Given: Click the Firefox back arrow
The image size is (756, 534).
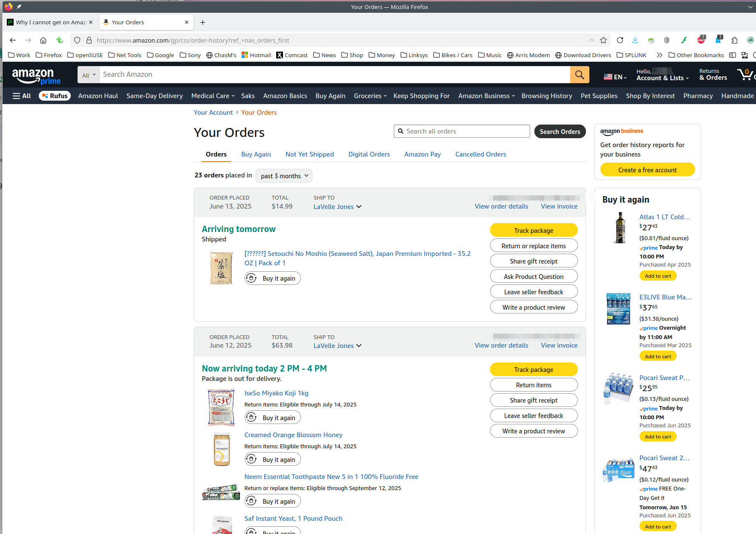Looking at the screenshot, I should tap(13, 40).
